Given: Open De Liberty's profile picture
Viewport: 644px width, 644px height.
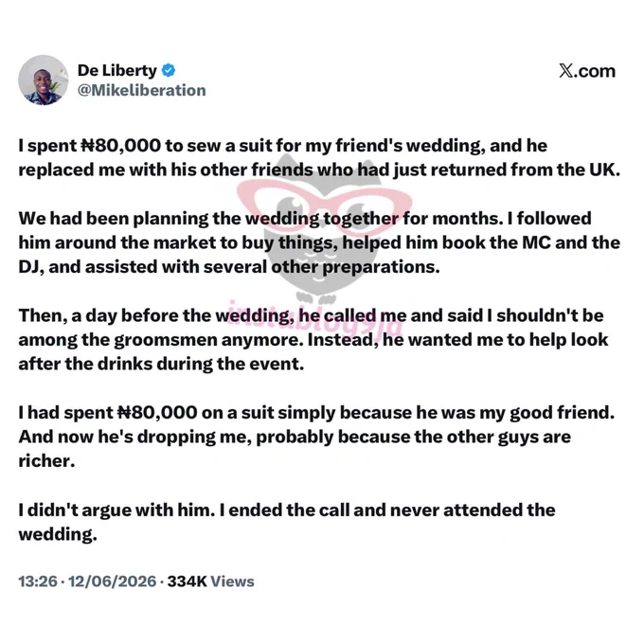Looking at the screenshot, I should coord(44,80).
